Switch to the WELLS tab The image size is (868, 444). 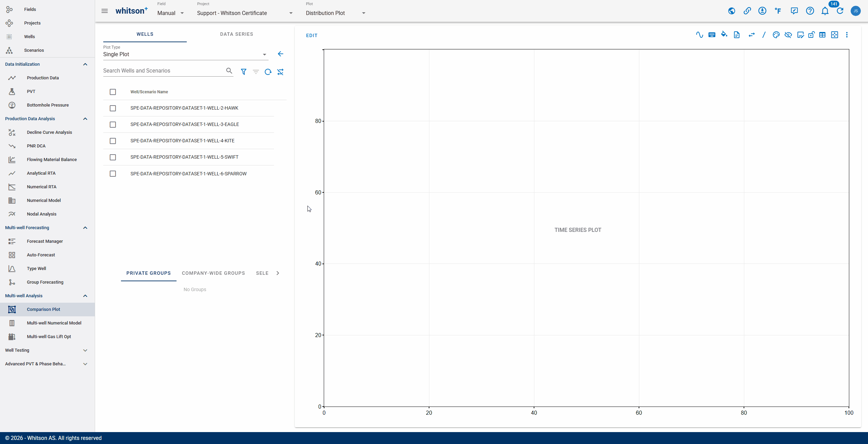(145, 34)
